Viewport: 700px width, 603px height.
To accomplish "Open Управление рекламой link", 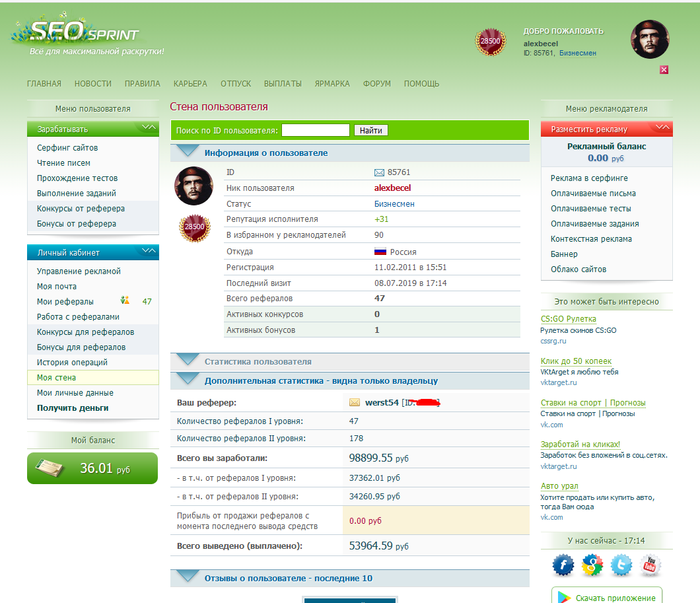I will [79, 271].
